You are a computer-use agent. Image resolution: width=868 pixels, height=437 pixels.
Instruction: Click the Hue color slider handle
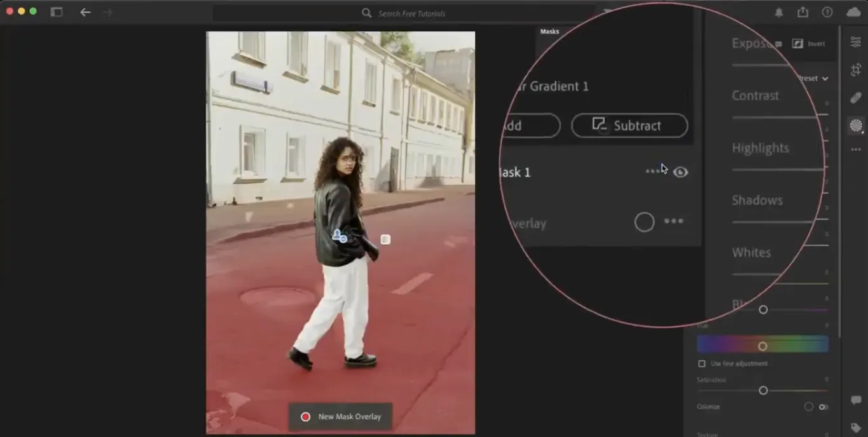[762, 346]
